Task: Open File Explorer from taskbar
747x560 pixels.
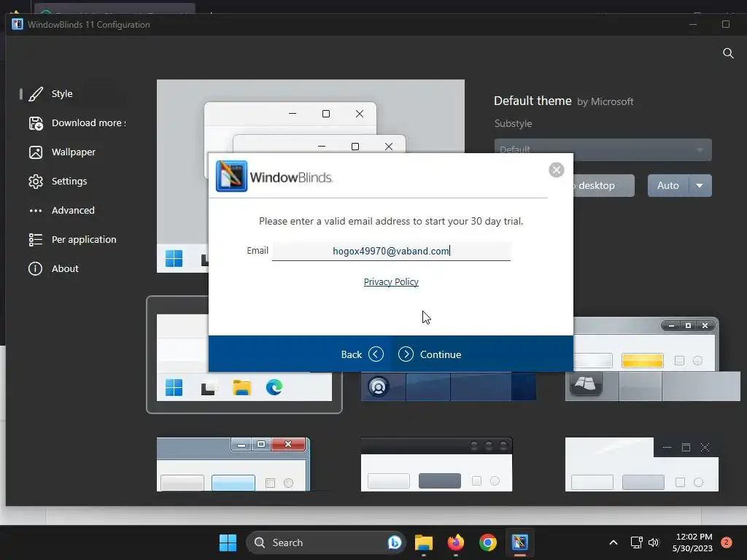Action: point(424,542)
